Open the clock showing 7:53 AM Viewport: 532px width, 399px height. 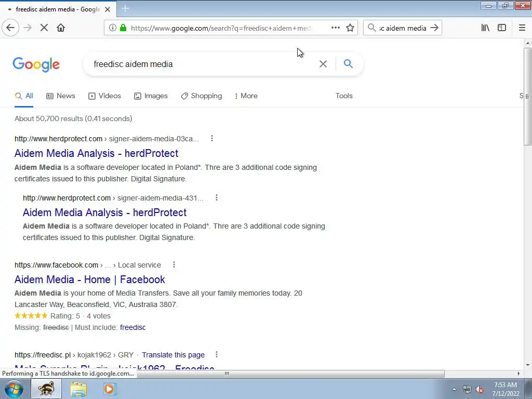click(x=506, y=389)
